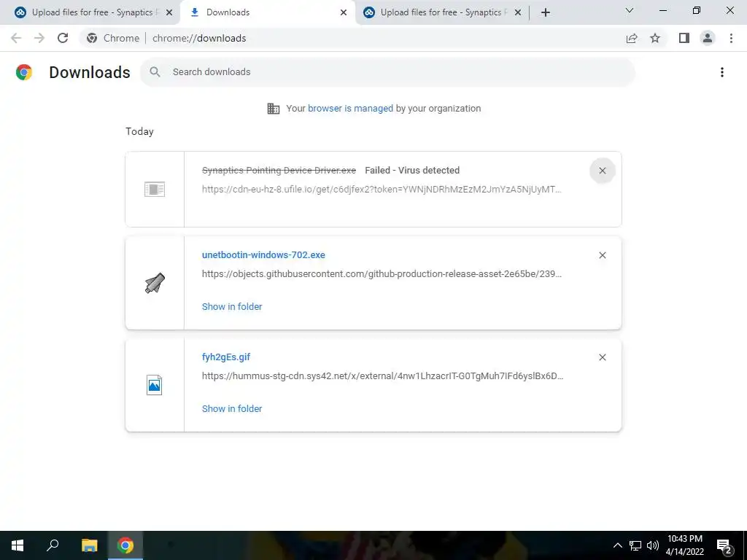The width and height of the screenshot is (747, 560).
Task: Open the Windows Start menu
Action: pos(18,545)
